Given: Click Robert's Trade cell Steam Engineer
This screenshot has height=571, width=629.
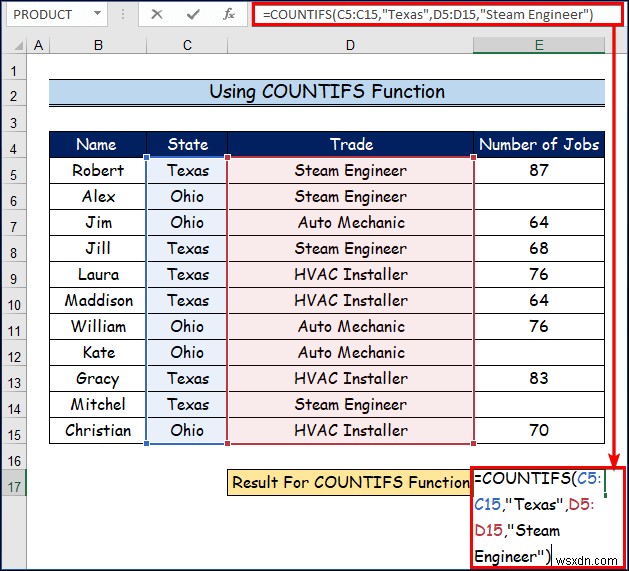Looking at the screenshot, I should [351, 171].
